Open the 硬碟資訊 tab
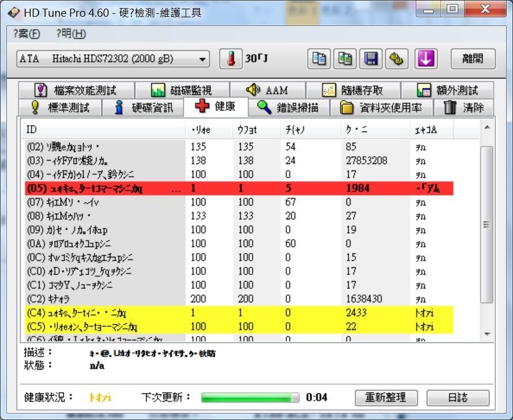Screen dimensions: 513x420 pos(143,107)
